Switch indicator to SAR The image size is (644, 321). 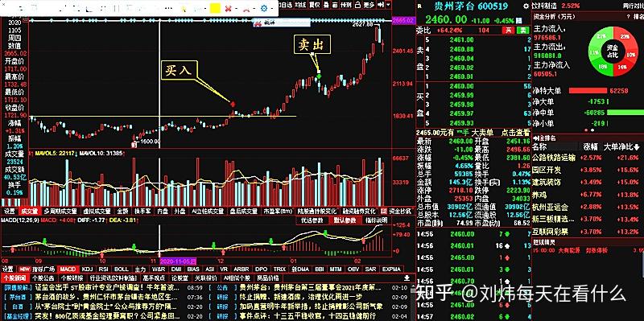click(x=370, y=269)
